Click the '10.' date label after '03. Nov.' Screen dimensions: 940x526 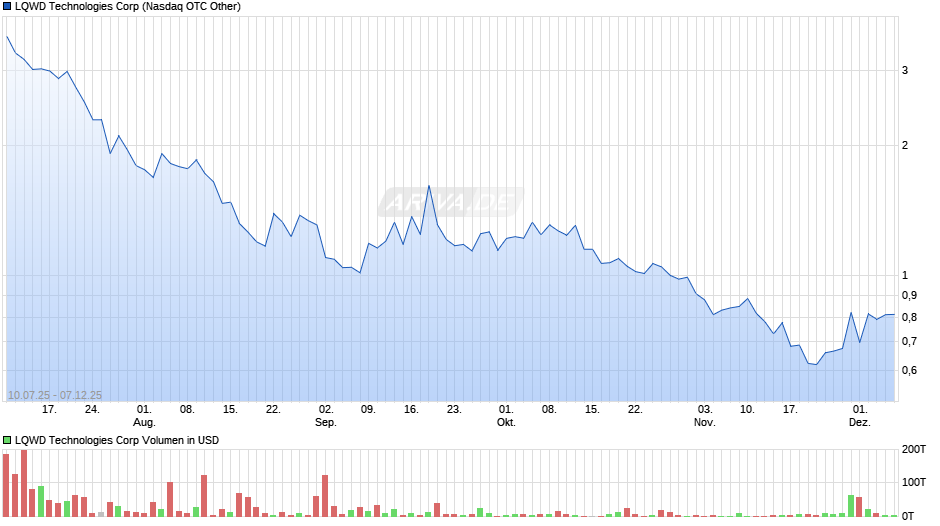tap(747, 410)
